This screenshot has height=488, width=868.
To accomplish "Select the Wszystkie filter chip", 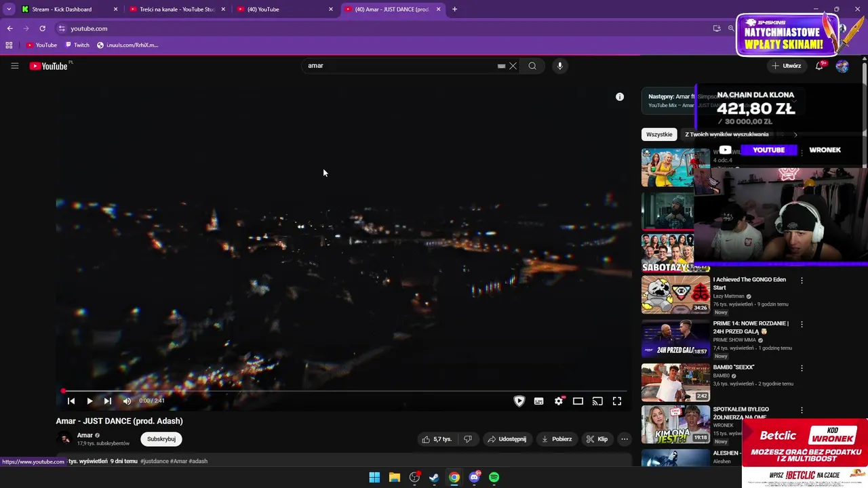I will pyautogui.click(x=659, y=134).
